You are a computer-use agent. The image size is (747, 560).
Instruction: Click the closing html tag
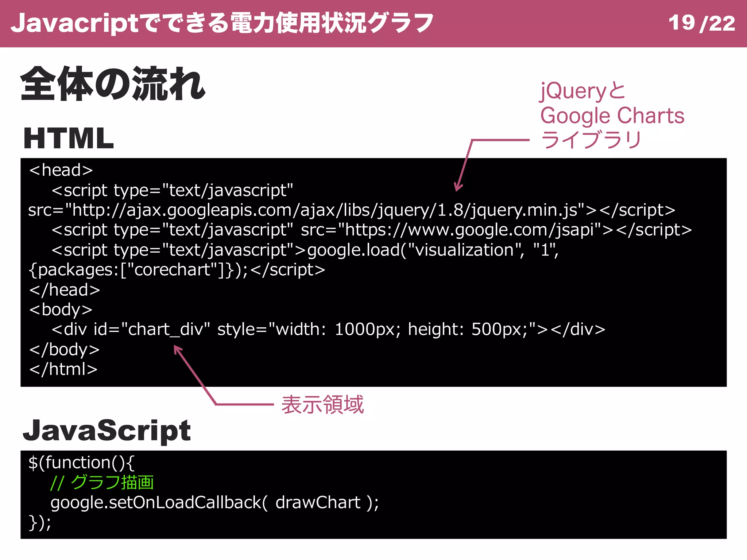tap(63, 369)
